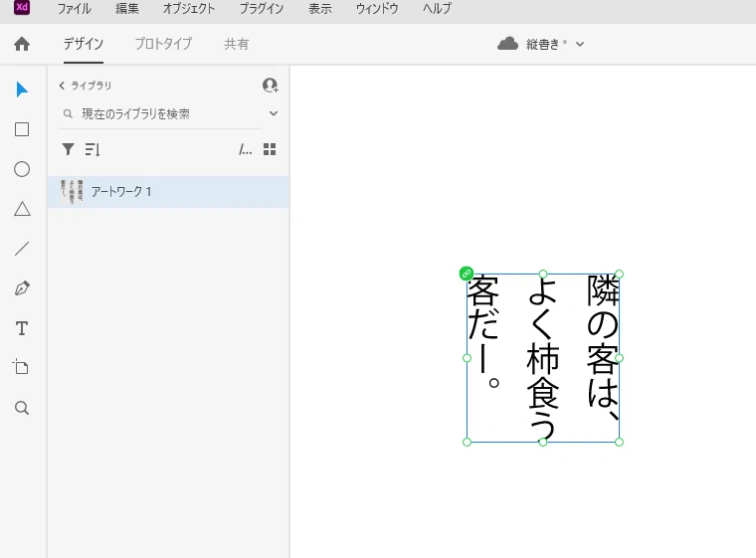Open the 編集 menu
The width and height of the screenshot is (756, 558).
pyautogui.click(x=127, y=9)
